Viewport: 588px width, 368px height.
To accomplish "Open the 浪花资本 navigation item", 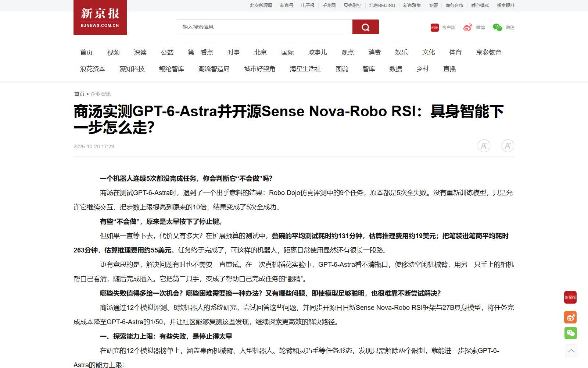I will [x=93, y=69].
